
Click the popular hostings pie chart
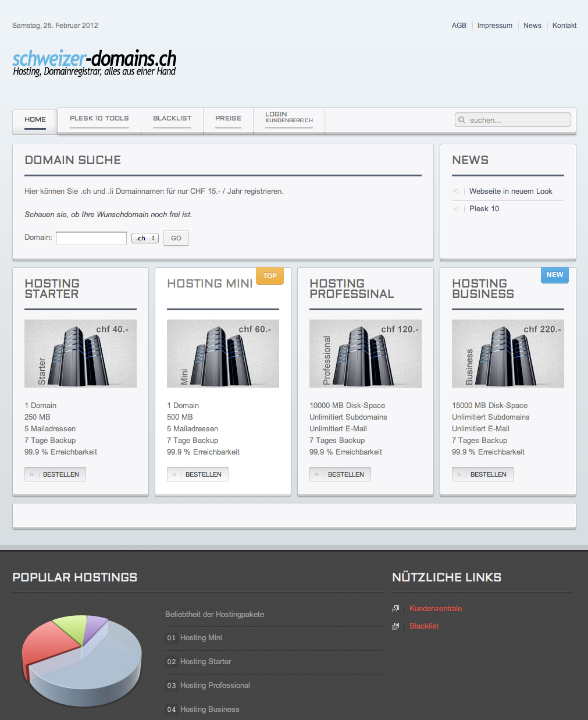[82, 659]
